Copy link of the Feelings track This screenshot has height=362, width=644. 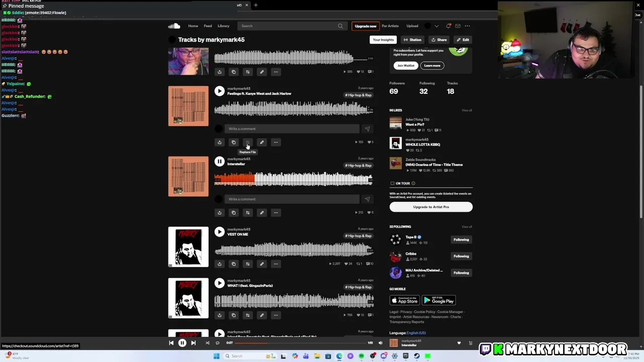pyautogui.click(x=233, y=142)
